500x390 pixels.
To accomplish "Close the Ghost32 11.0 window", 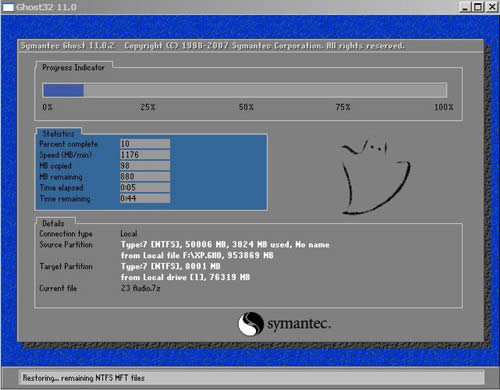I will pos(492,7).
